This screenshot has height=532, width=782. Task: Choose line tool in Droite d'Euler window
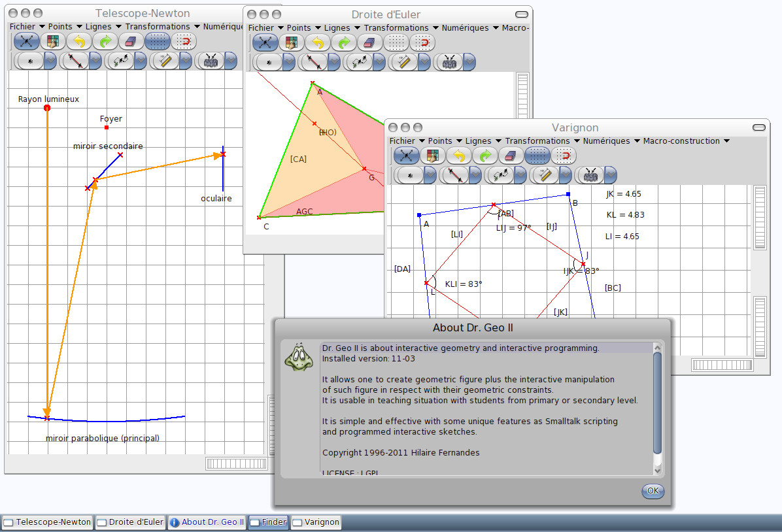(314, 63)
